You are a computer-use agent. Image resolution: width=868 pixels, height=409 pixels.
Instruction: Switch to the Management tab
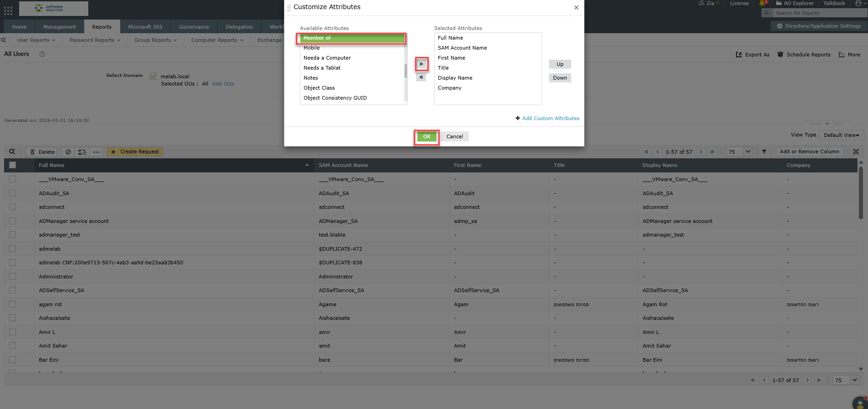[x=59, y=27]
